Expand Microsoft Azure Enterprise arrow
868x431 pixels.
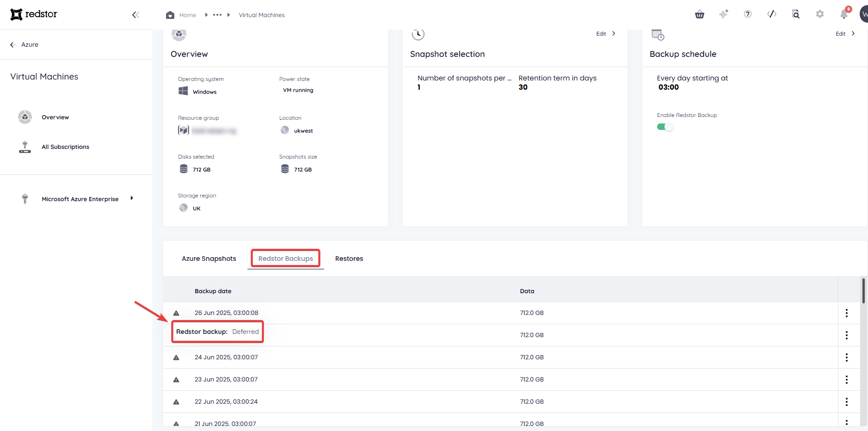[132, 198]
